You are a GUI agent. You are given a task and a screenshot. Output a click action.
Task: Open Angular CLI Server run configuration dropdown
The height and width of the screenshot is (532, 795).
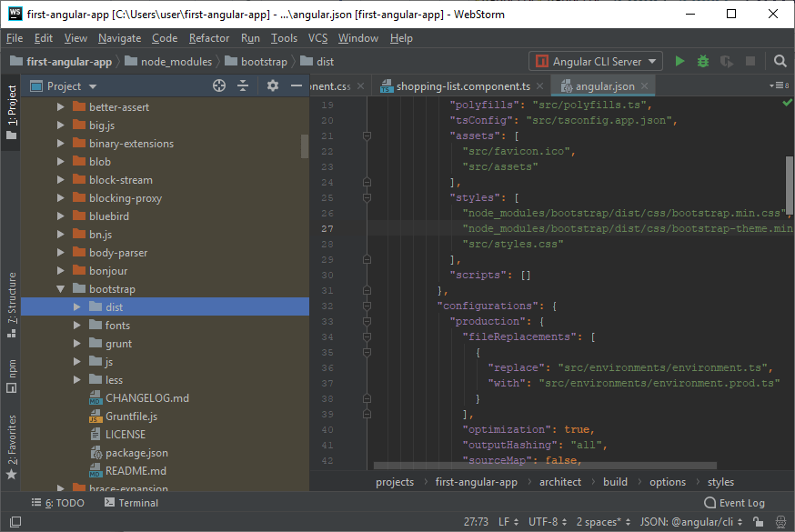click(x=597, y=61)
